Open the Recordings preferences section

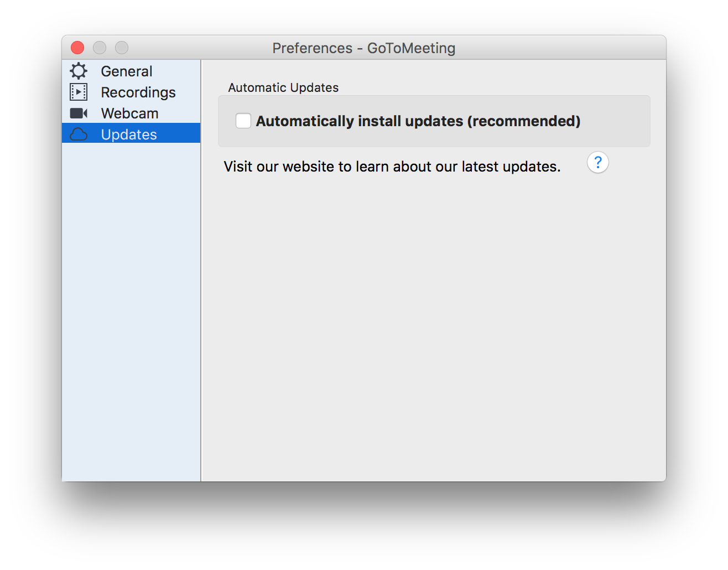(x=131, y=92)
